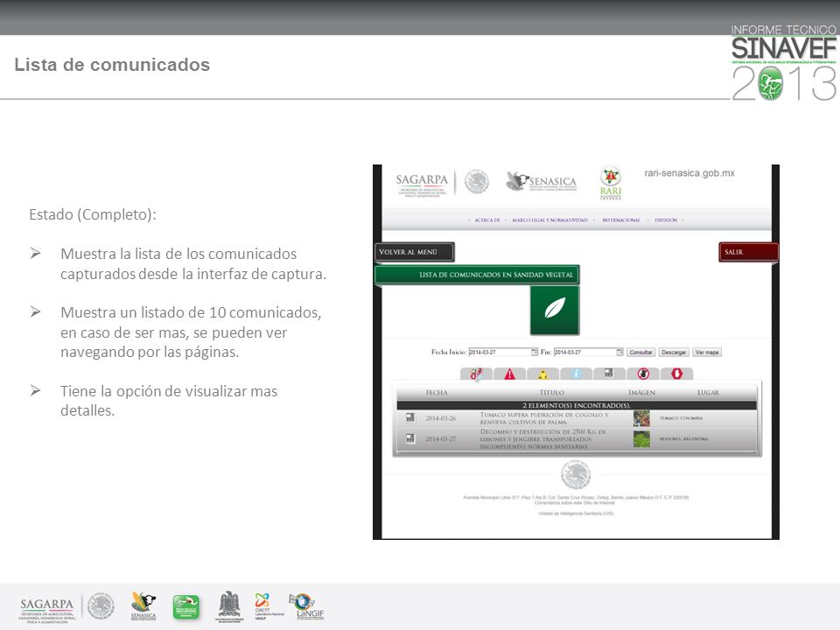
Task: Click the Misiones, Argentina place text
Action: click(x=683, y=439)
